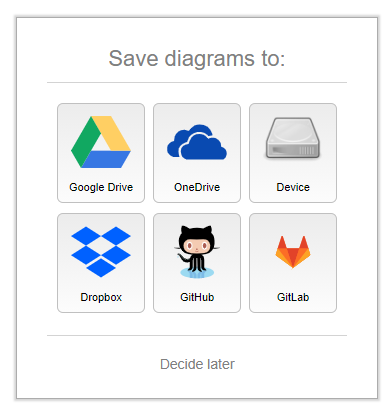392x414 pixels.
Task: Select the blue OneDrive cloud icon
Action: point(197,142)
